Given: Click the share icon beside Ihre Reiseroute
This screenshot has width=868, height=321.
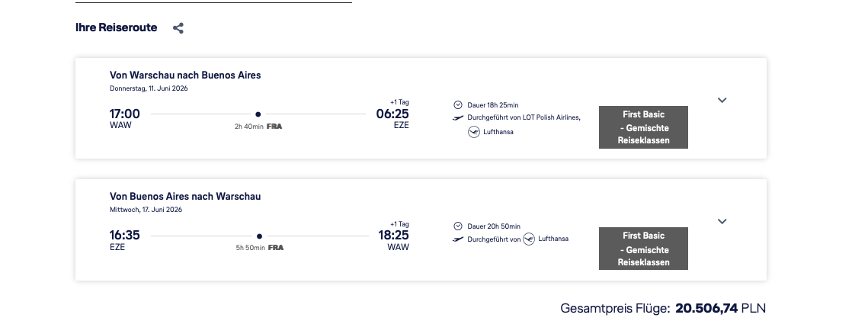Looking at the screenshot, I should (x=178, y=28).
